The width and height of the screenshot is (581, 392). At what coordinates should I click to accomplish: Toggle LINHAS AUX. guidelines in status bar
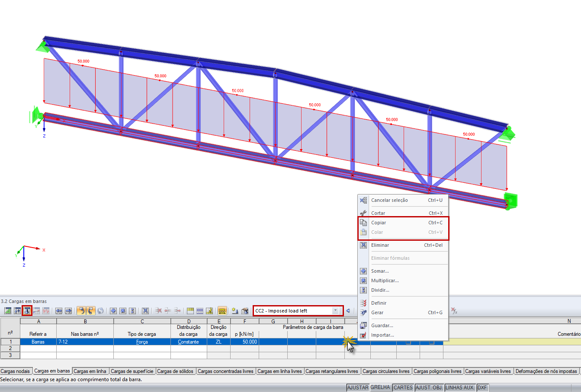coord(460,388)
